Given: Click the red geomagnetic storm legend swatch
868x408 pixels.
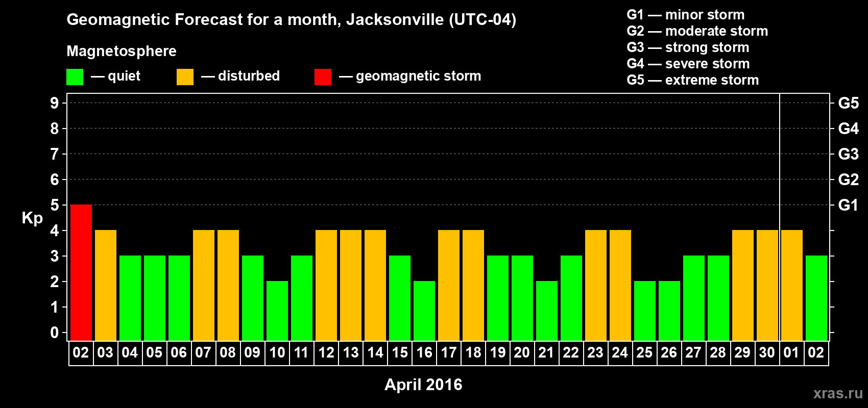Looking at the screenshot, I should click(323, 77).
